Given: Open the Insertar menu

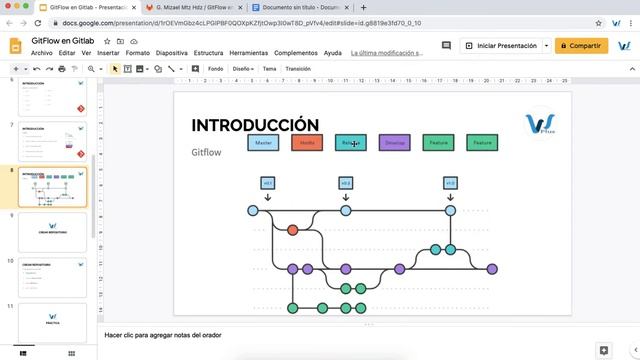Looking at the screenshot, I should [108, 53].
